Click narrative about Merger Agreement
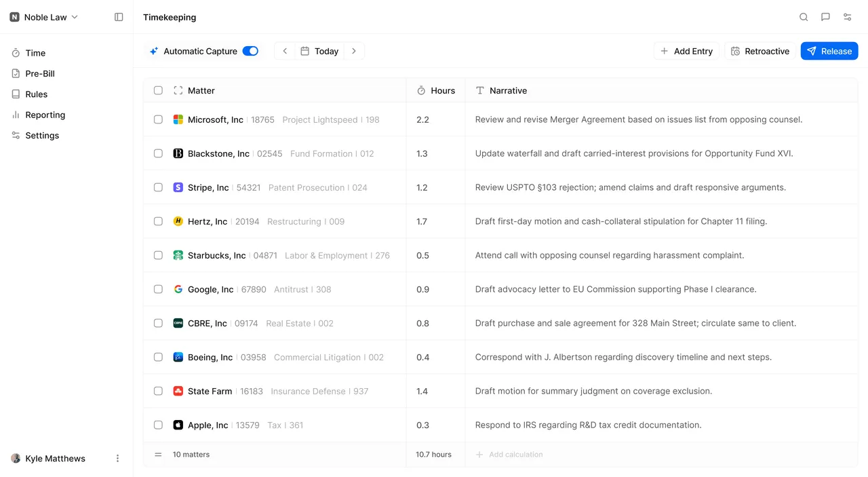This screenshot has width=868, height=477. coord(639,119)
